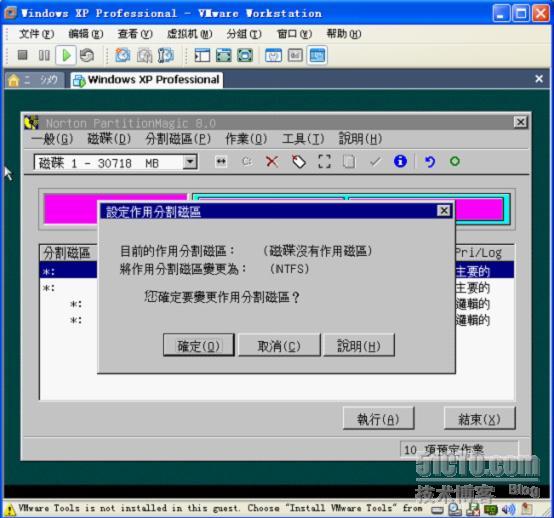Click green circle apply icon in PartitionMagic

455,161
